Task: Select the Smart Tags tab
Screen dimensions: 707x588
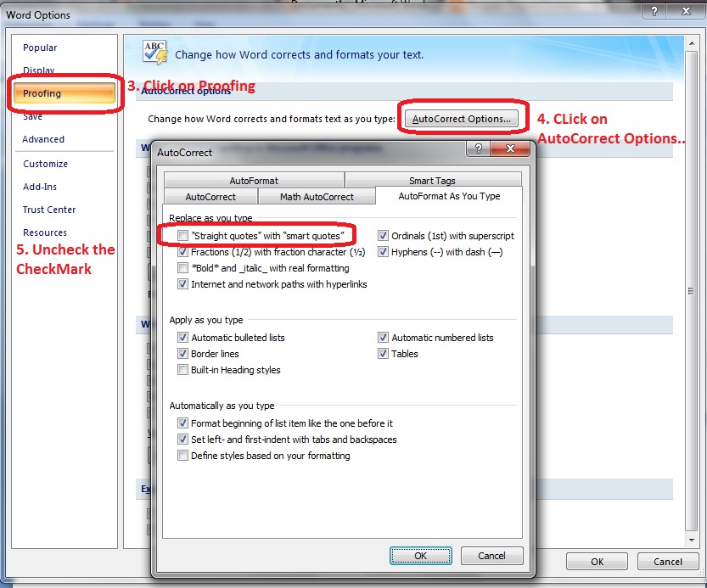Action: (x=433, y=180)
